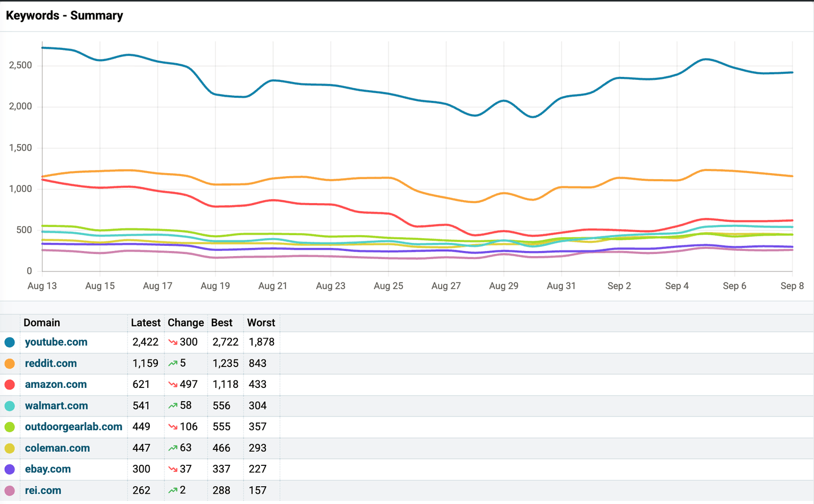
Task: Click the green up arrow beside 63
Action: 173,448
